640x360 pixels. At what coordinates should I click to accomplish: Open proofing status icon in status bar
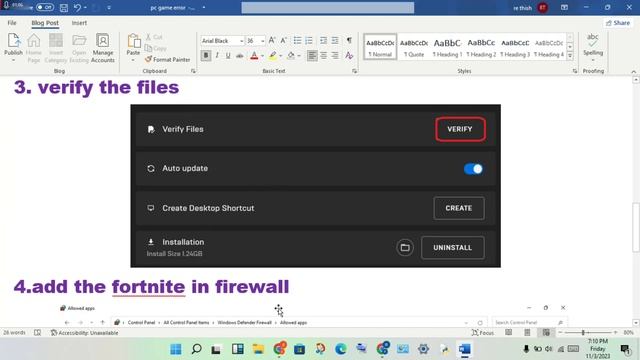(38, 333)
